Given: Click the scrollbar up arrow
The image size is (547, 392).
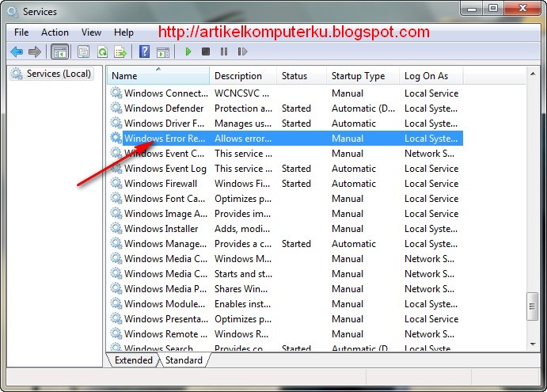Looking at the screenshot, I should 533,74.
